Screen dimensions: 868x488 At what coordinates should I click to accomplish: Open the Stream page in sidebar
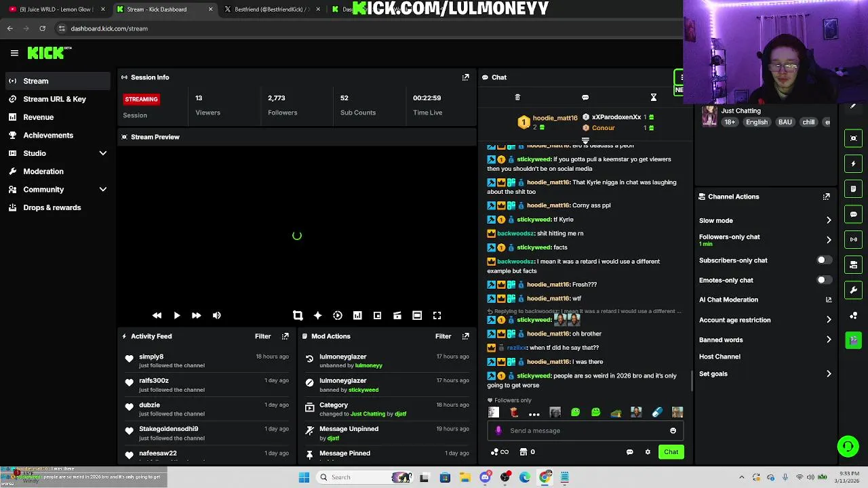tap(57, 81)
